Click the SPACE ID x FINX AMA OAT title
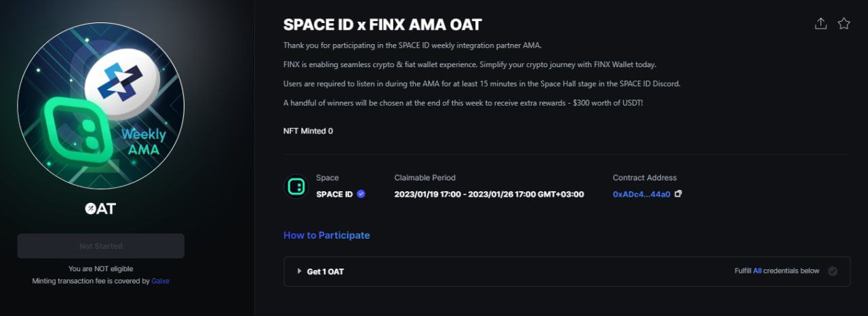868x316 pixels. pyautogui.click(x=382, y=24)
